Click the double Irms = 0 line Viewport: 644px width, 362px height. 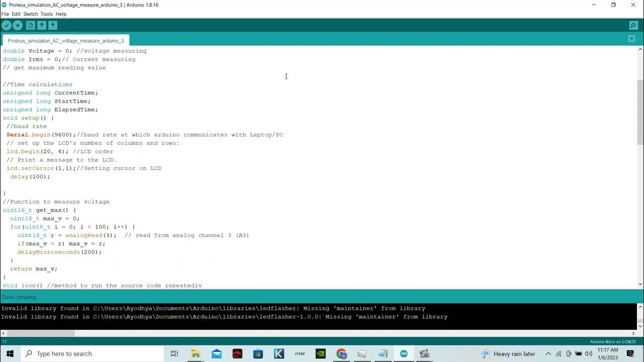click(69, 59)
